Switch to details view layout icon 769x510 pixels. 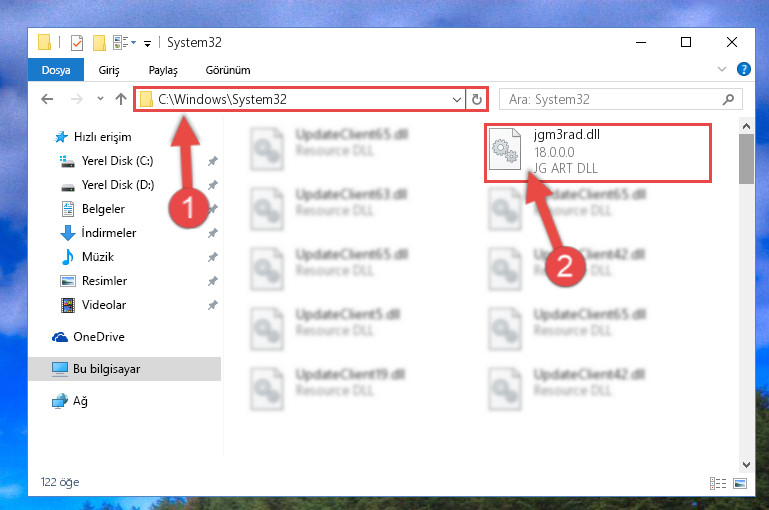coord(718,483)
